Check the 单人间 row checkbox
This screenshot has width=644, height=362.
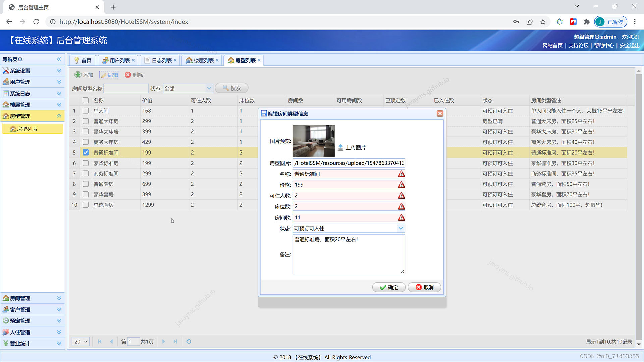(x=86, y=111)
